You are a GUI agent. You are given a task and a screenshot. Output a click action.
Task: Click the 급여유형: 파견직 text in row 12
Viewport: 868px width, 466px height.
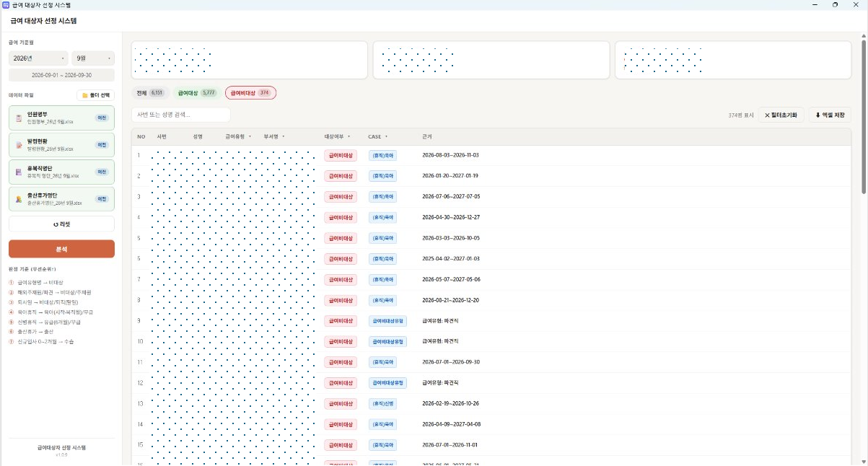click(440, 382)
